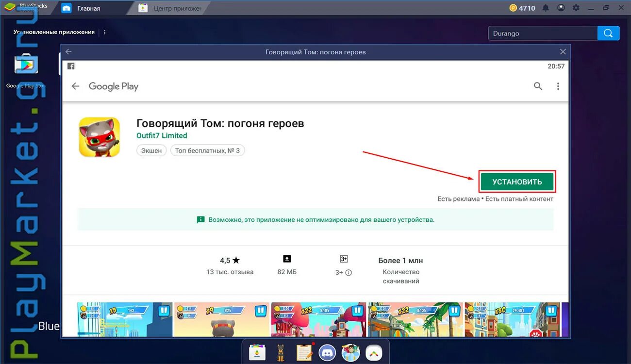Go back using the popup title bar arrow
Viewport: 631px width, 364px height.
[68, 51]
